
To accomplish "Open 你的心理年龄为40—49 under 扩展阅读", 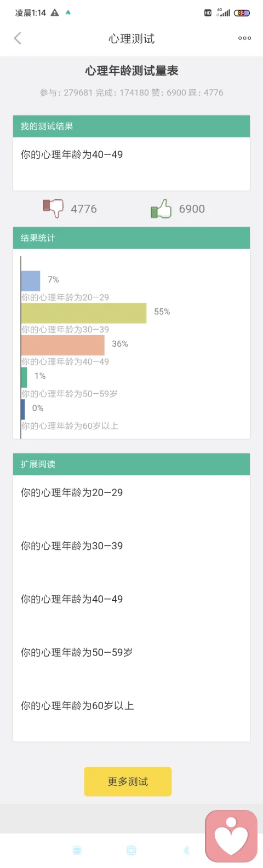I will point(72,599).
